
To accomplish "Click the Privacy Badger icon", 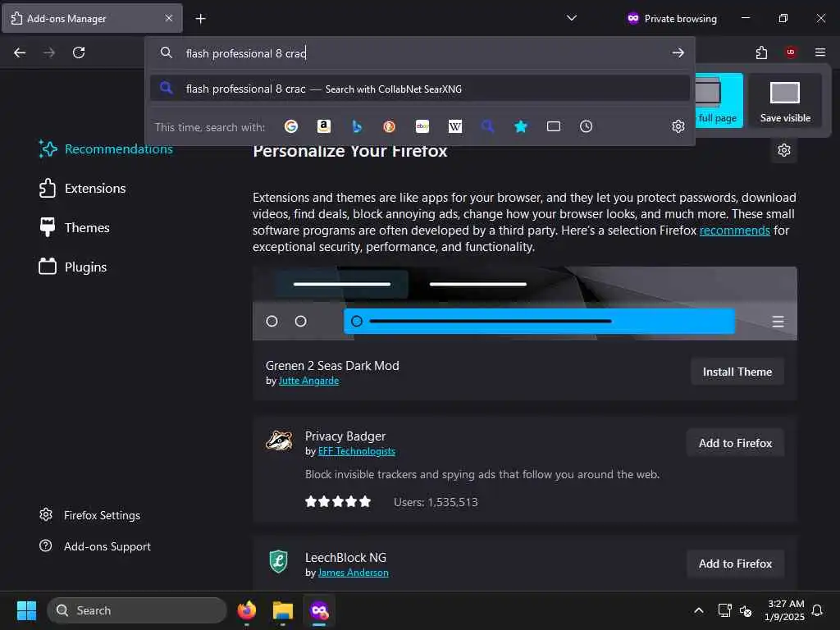I will click(x=279, y=441).
